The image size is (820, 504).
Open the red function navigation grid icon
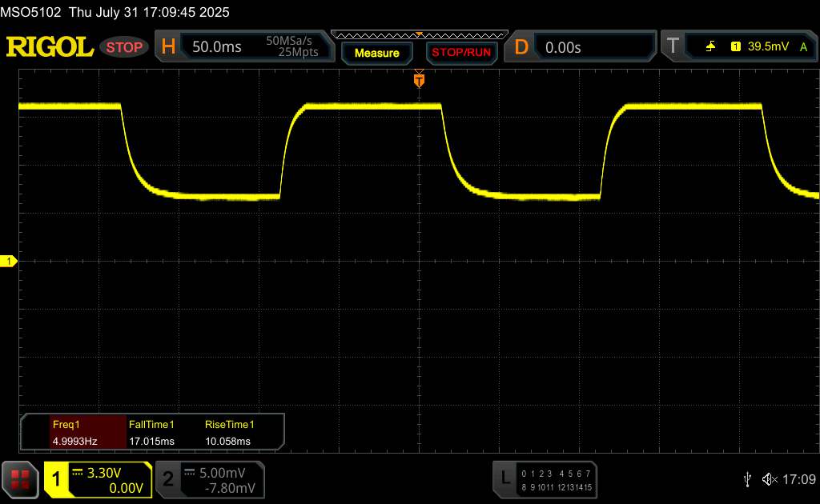[20, 479]
